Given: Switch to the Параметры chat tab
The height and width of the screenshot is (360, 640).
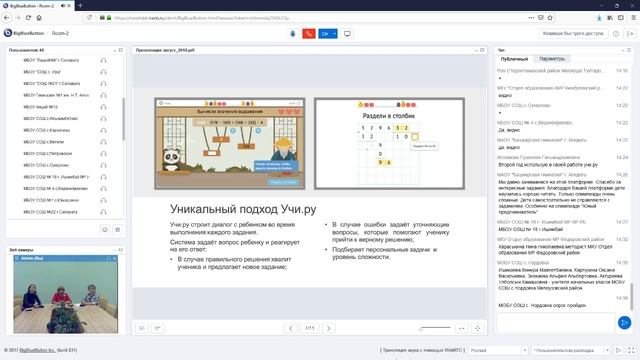Looking at the screenshot, I should [552, 59].
